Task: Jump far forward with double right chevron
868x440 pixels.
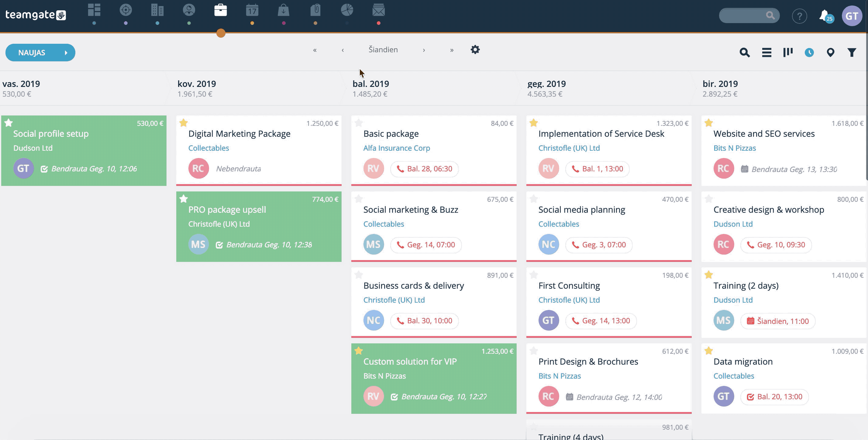Action: tap(452, 50)
